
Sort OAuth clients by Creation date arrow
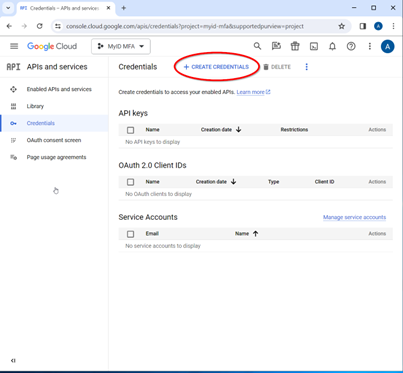(234, 182)
